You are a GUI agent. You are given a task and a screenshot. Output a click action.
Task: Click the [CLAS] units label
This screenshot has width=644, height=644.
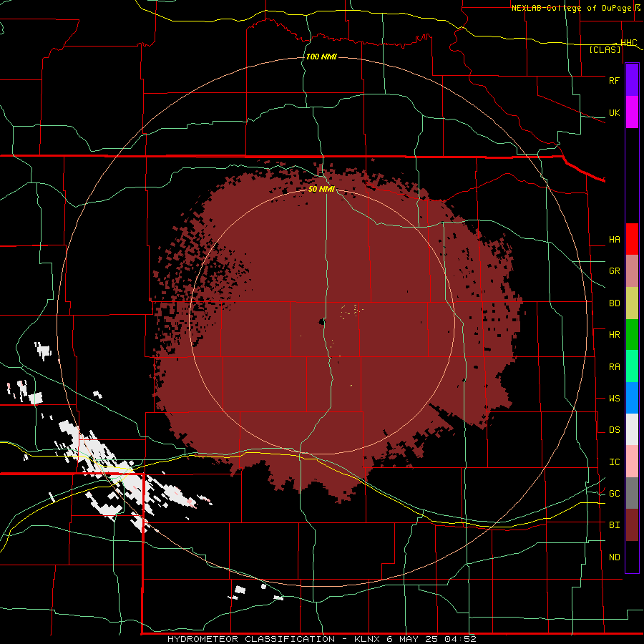(605, 50)
